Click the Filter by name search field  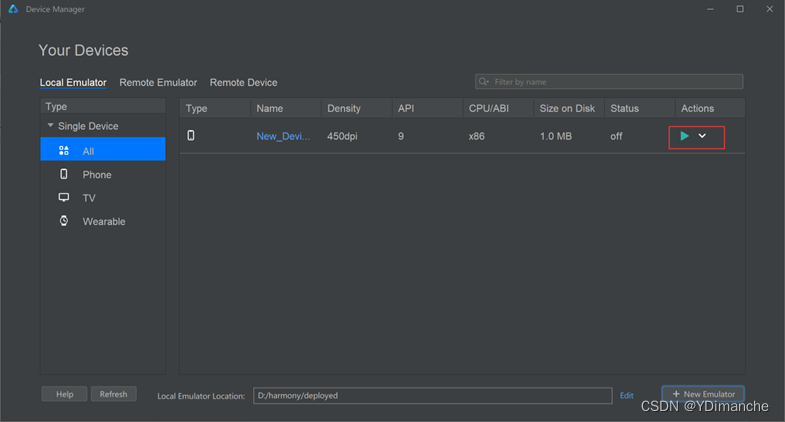(609, 82)
